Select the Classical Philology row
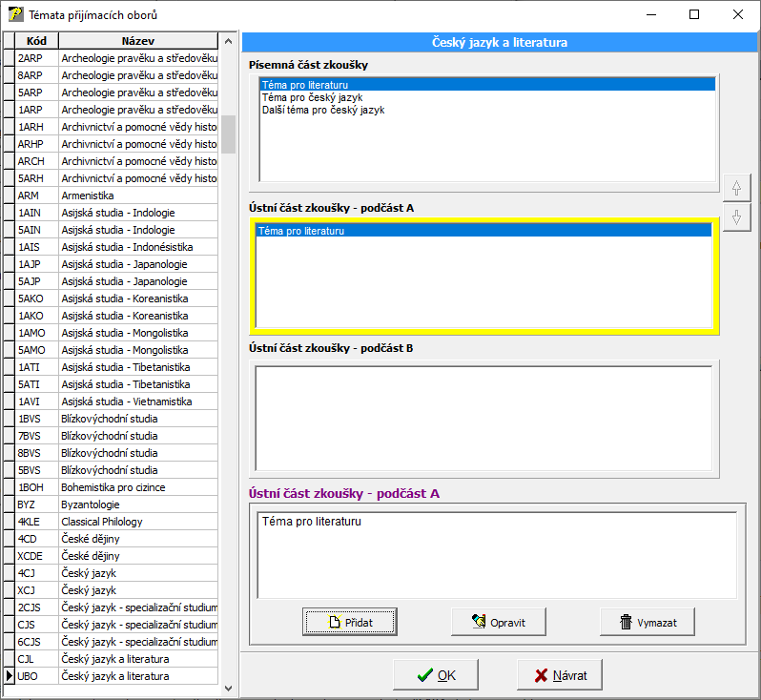Image resolution: width=761 pixels, height=700 pixels. tap(101, 522)
